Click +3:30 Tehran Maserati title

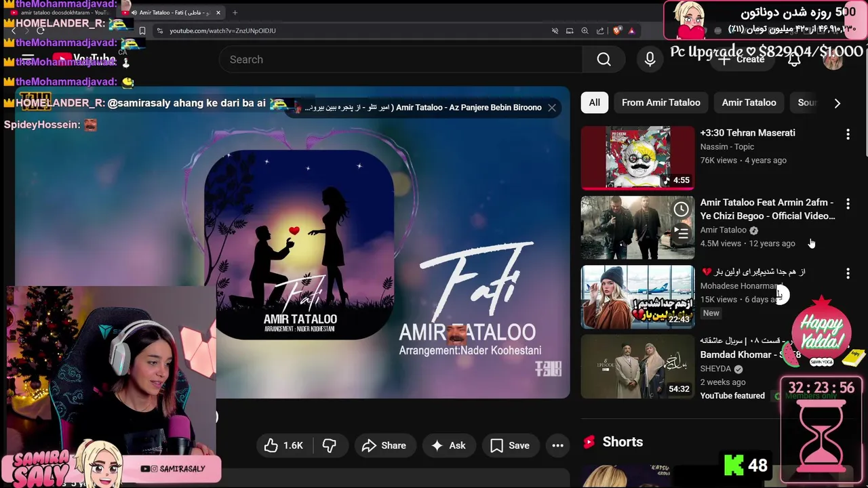(x=747, y=133)
